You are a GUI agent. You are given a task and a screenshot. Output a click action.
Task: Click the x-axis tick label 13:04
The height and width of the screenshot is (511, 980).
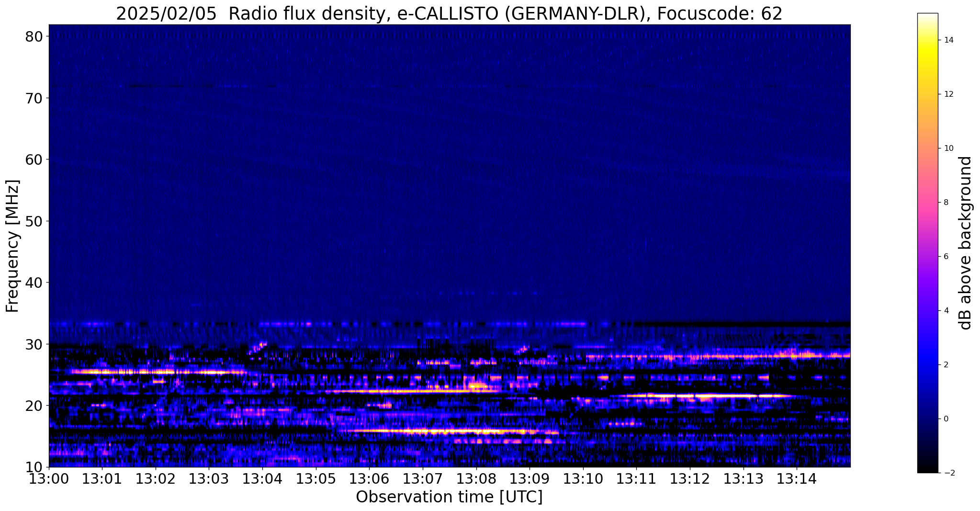262,478
